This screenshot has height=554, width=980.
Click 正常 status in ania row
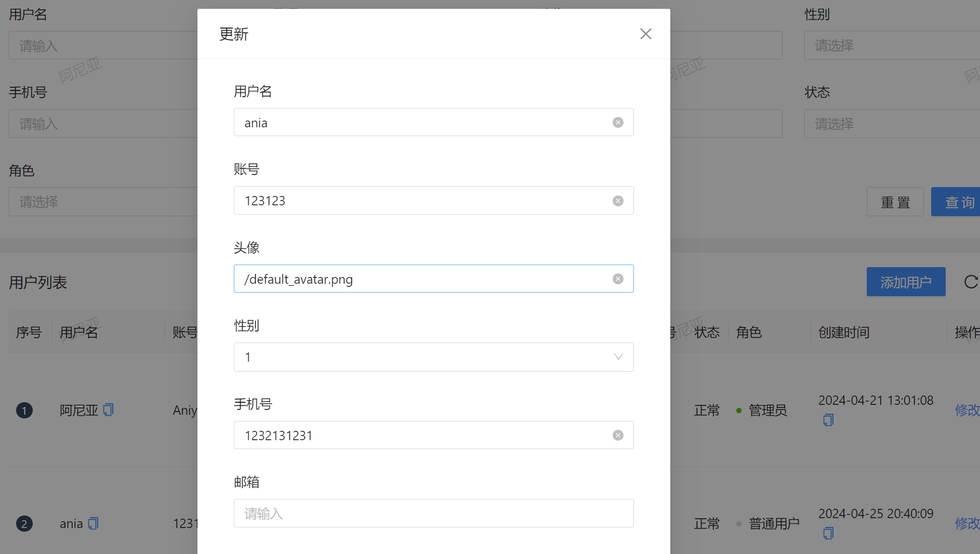tap(707, 523)
